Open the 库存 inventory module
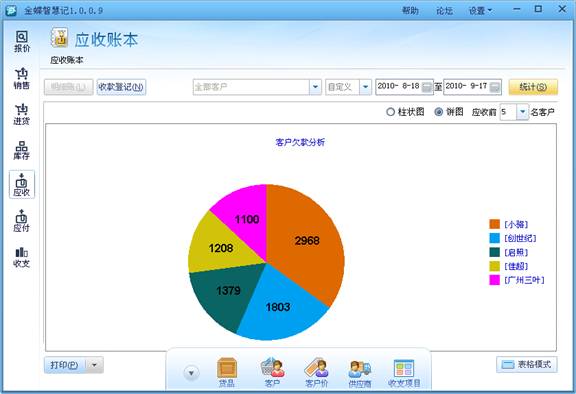 pyautogui.click(x=22, y=151)
